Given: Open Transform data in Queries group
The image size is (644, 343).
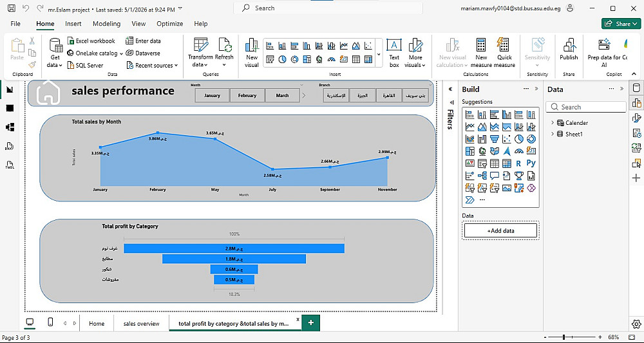Looking at the screenshot, I should [x=200, y=53].
